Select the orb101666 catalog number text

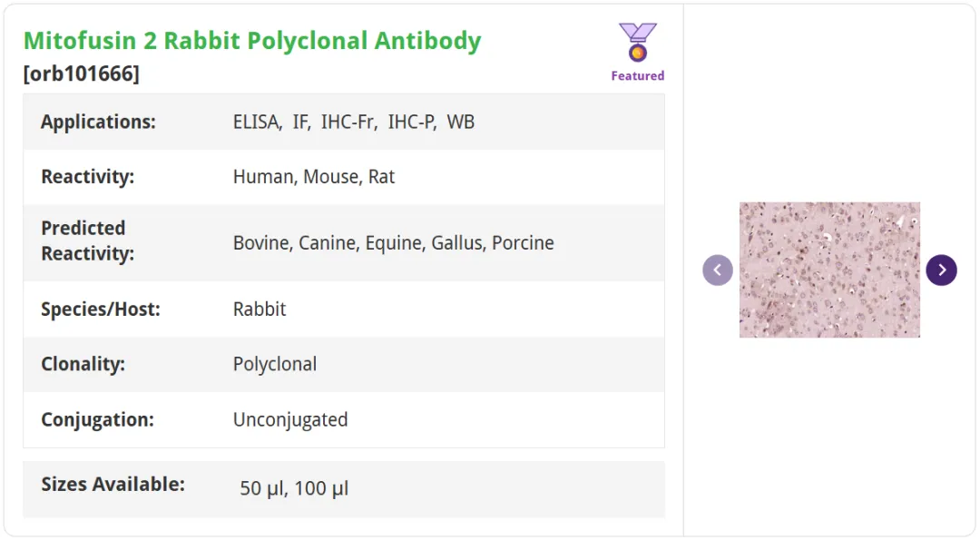click(x=82, y=74)
